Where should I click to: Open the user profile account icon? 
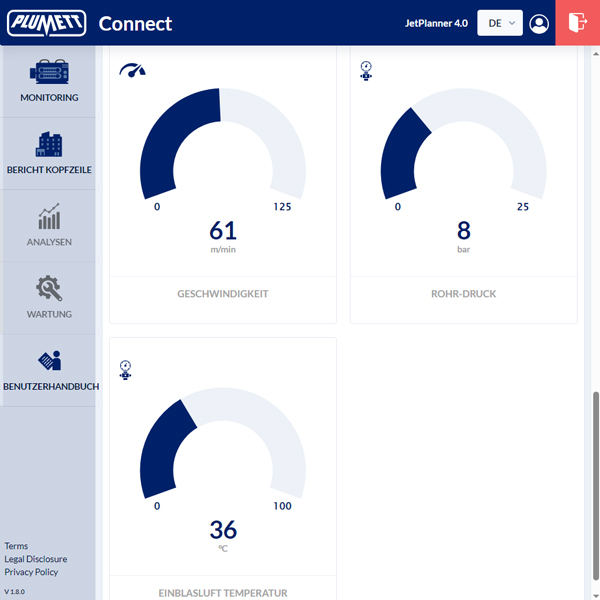coord(539,23)
